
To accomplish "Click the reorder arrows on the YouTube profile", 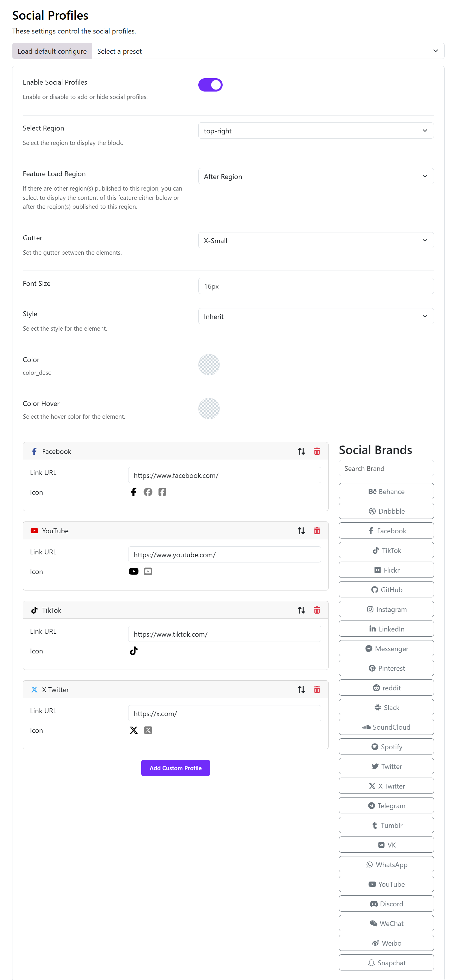I will (x=301, y=531).
